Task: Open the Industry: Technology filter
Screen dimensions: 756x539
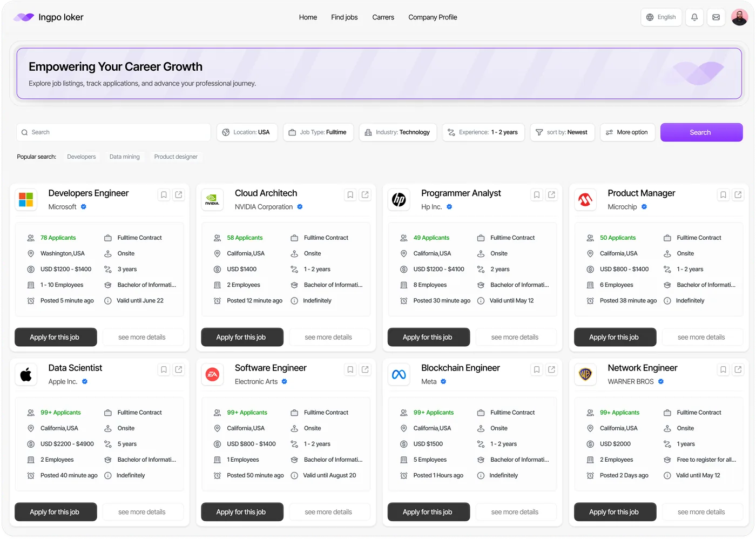Action: [398, 132]
